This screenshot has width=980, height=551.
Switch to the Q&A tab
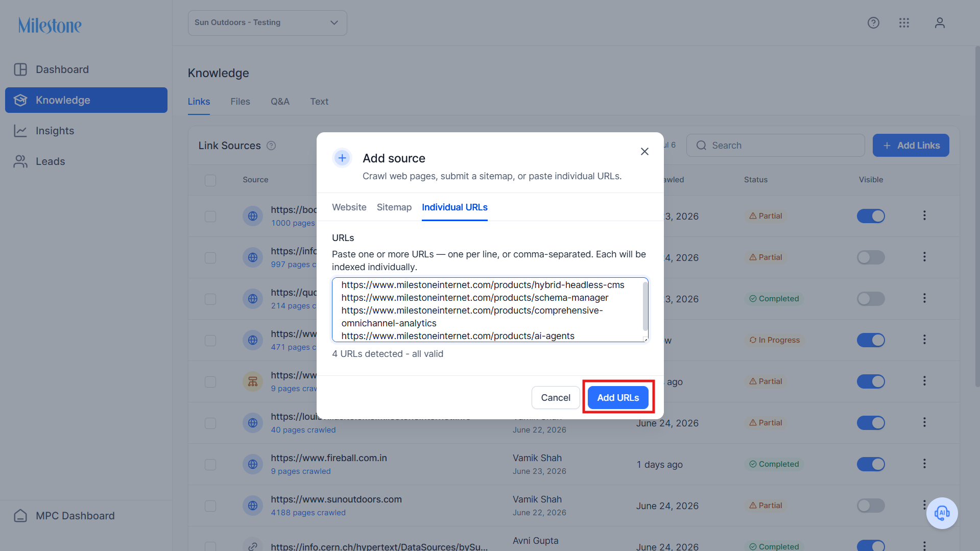[x=280, y=102]
